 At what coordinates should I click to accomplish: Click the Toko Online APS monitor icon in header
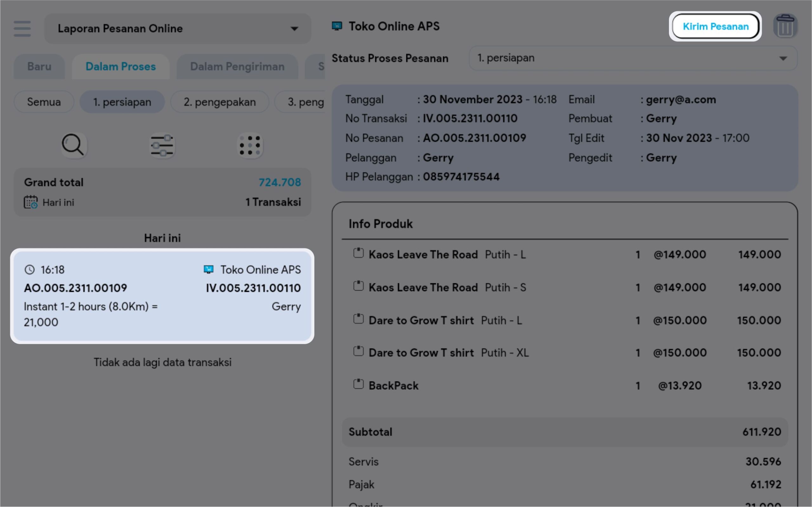337,26
